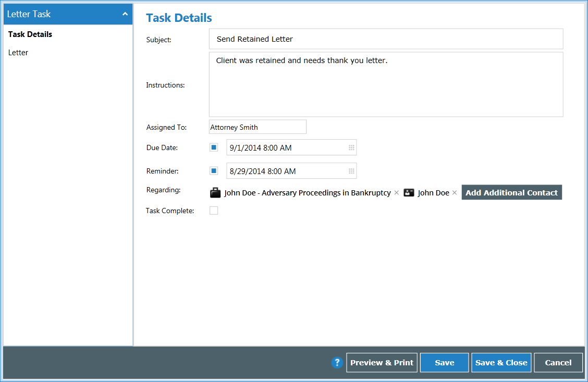The width and height of the screenshot is (588, 382).
Task: Click the Help question mark icon
Action: tap(337, 362)
